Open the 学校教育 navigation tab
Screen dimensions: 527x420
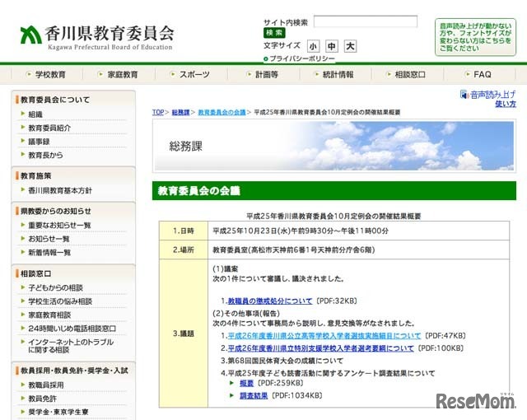[x=45, y=74]
